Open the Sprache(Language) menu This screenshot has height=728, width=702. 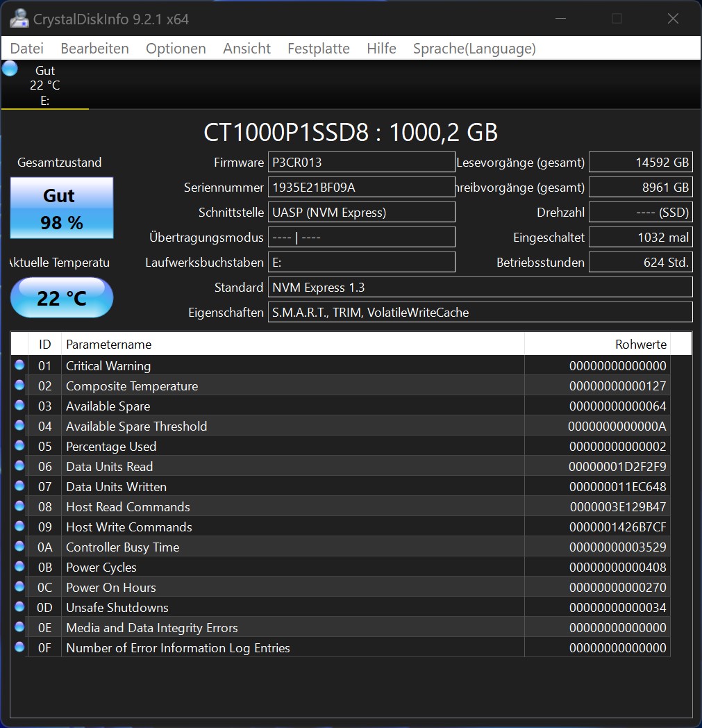[x=474, y=49]
